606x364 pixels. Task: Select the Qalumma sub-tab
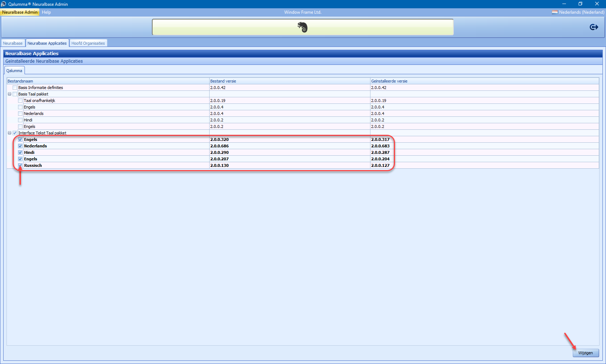tap(14, 71)
